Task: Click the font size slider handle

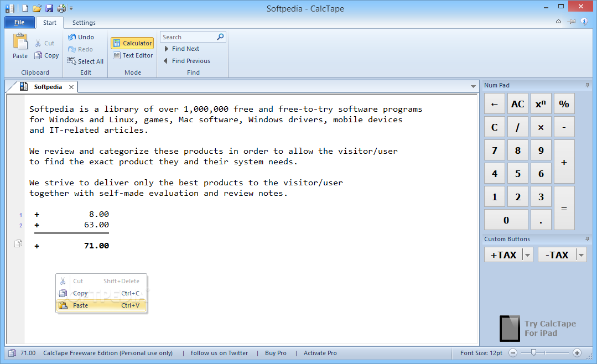Action: (533, 352)
